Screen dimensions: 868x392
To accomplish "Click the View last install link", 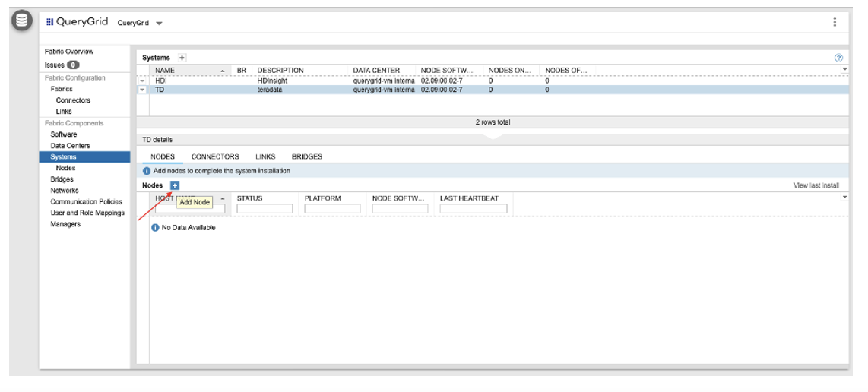I will point(816,185).
